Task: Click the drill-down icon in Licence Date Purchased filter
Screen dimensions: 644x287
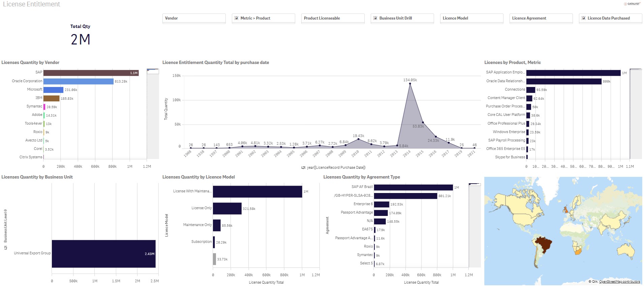Action: (x=584, y=18)
